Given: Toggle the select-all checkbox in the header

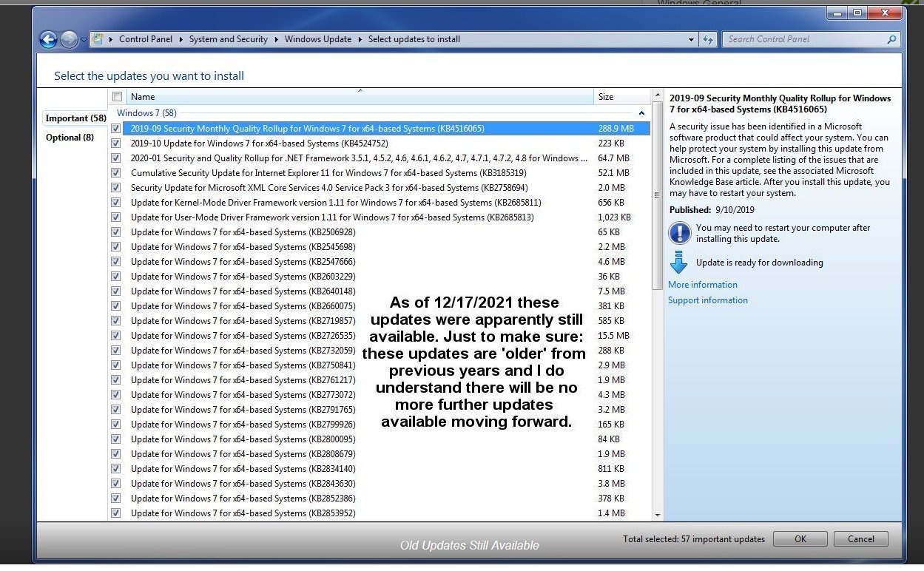Looking at the screenshot, I should click(116, 96).
